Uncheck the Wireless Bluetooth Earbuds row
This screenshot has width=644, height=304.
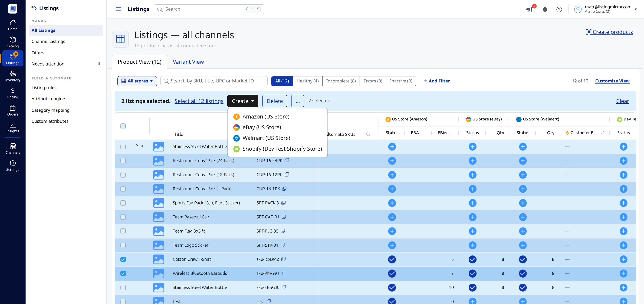point(123,273)
